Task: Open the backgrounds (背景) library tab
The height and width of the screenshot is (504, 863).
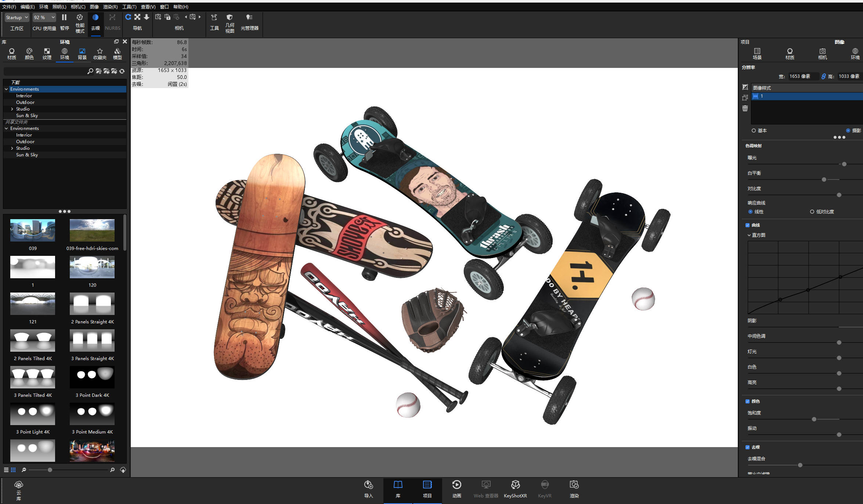Action: coord(82,54)
